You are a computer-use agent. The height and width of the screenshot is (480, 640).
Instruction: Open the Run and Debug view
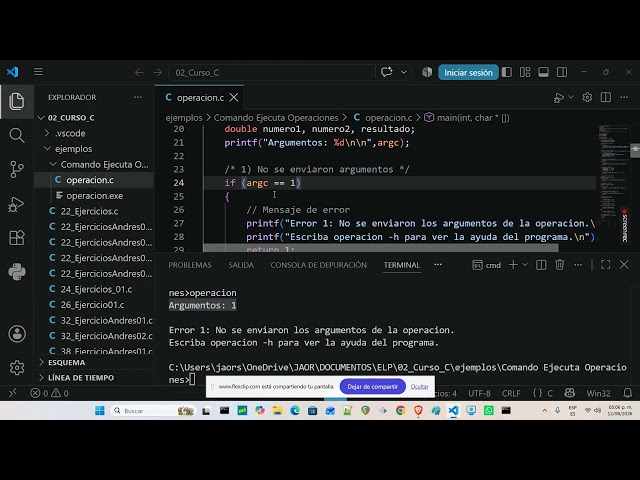point(17,204)
